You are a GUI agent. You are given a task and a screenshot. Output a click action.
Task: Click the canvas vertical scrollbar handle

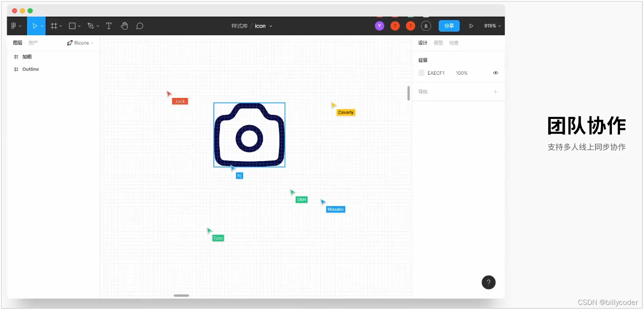click(x=408, y=93)
